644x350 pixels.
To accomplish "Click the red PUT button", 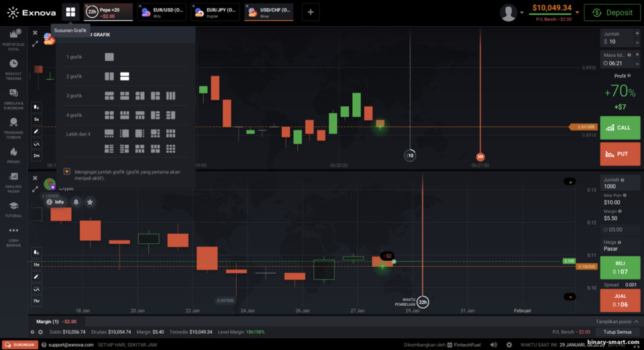I will point(620,154).
